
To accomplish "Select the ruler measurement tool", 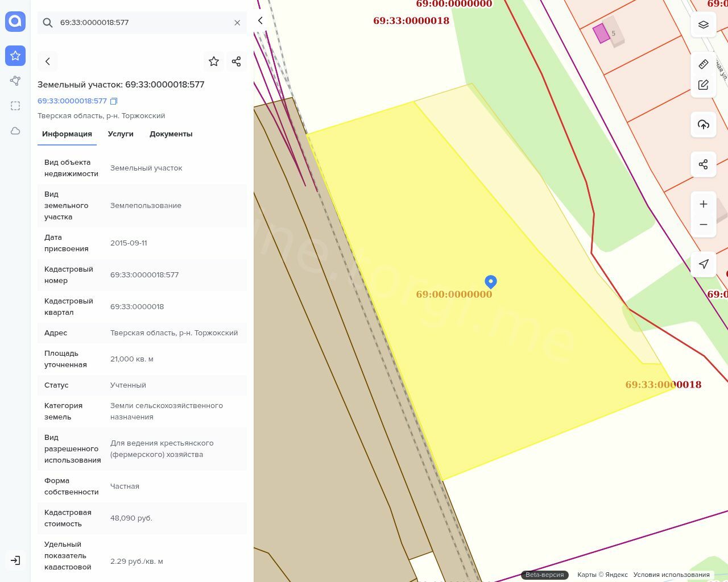I will [x=704, y=64].
